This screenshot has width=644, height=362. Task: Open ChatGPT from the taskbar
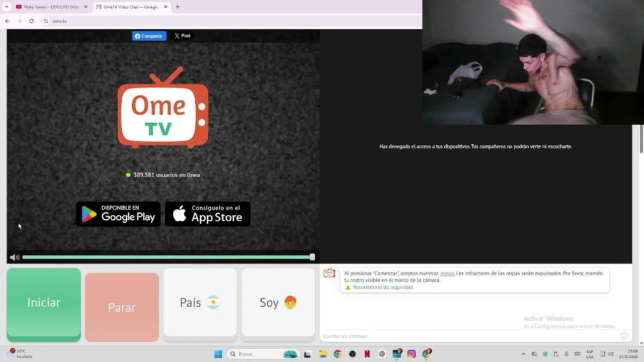[382, 354]
